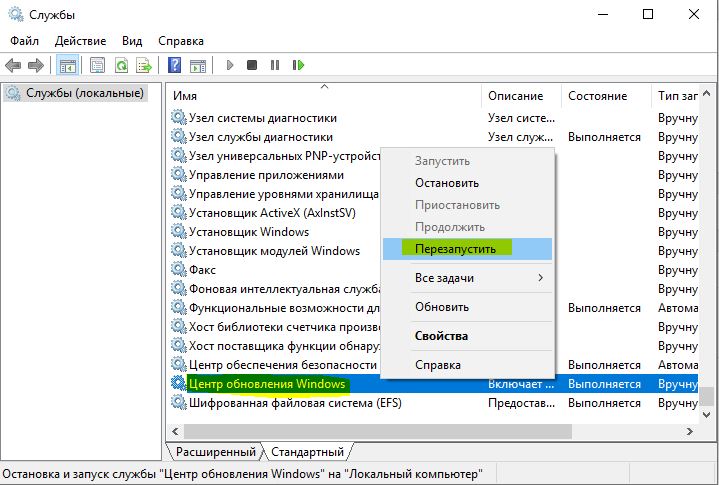Select Управление уровнями хранилища service
This screenshot has height=485, width=719.
coord(284,194)
